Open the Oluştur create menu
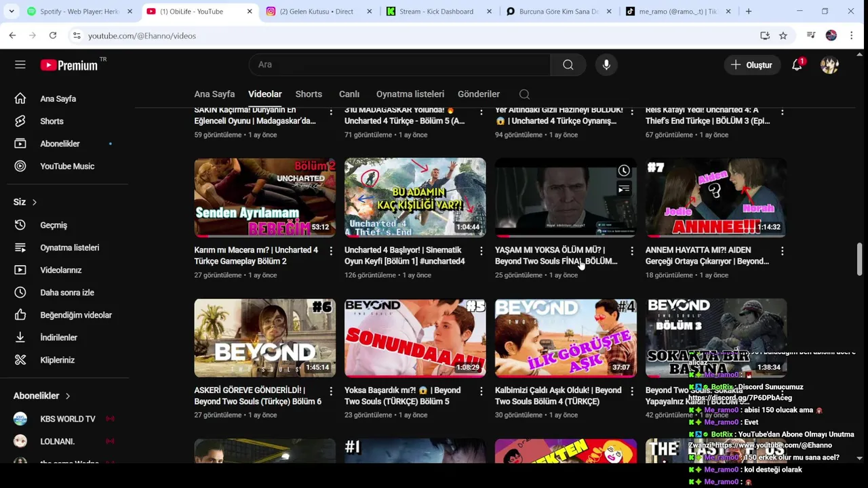 [751, 65]
